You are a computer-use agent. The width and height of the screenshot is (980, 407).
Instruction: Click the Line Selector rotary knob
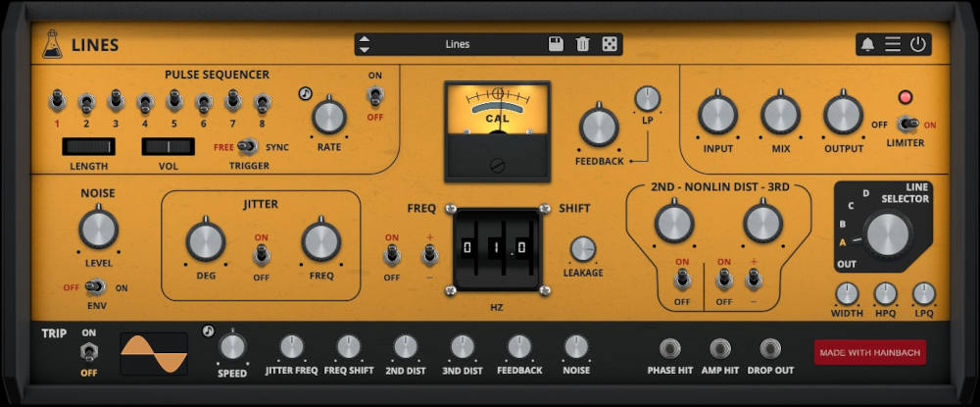coord(888,234)
